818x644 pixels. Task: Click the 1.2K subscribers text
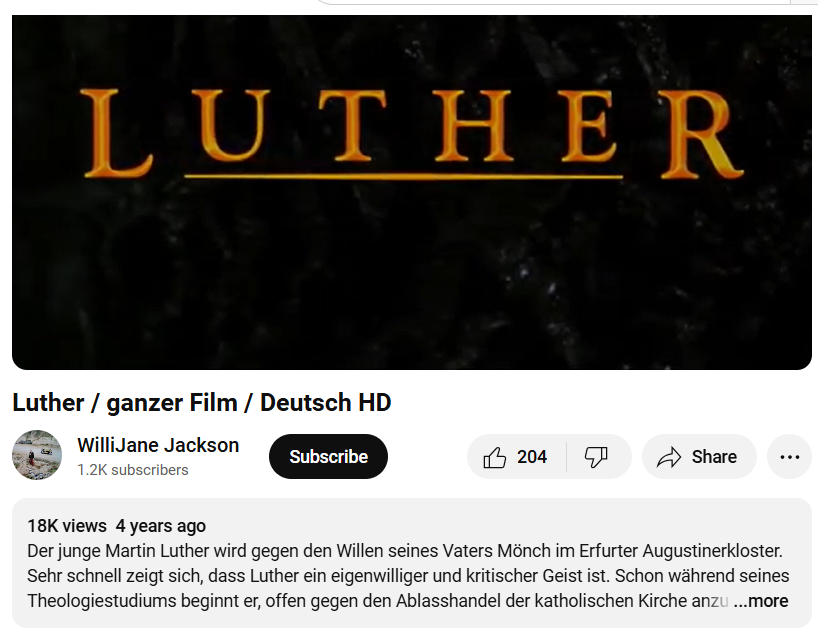point(133,470)
